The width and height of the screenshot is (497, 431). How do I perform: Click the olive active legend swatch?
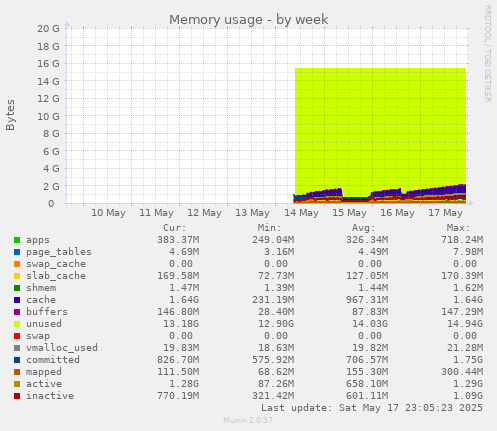click(17, 384)
